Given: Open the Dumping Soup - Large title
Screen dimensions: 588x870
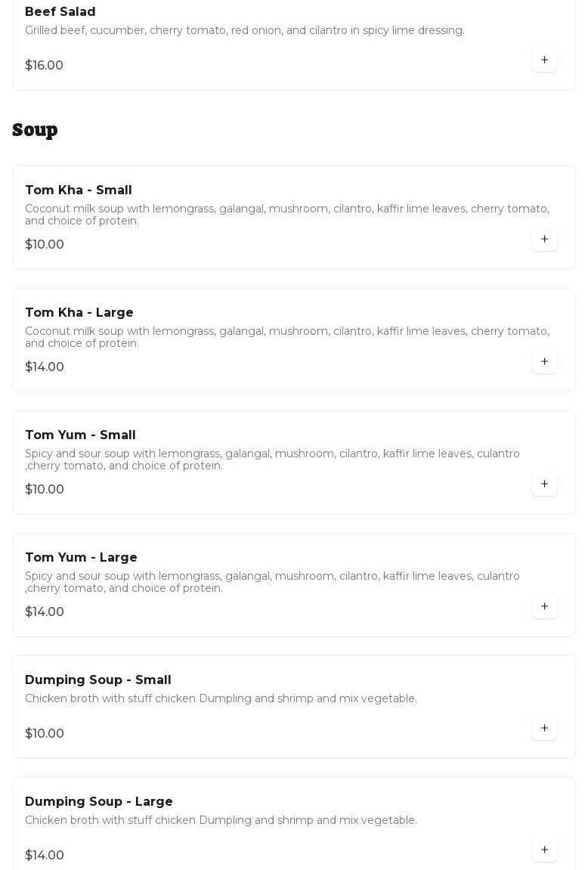Looking at the screenshot, I should [99, 802].
